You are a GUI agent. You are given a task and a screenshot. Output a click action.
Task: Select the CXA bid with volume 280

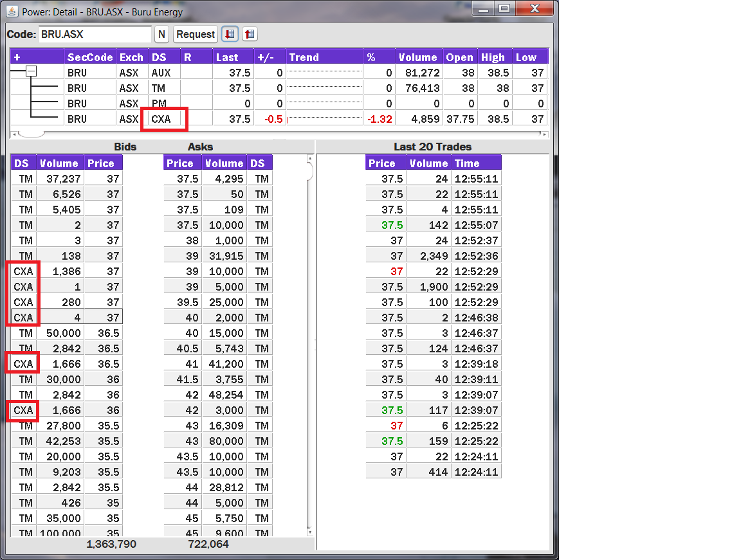click(67, 302)
